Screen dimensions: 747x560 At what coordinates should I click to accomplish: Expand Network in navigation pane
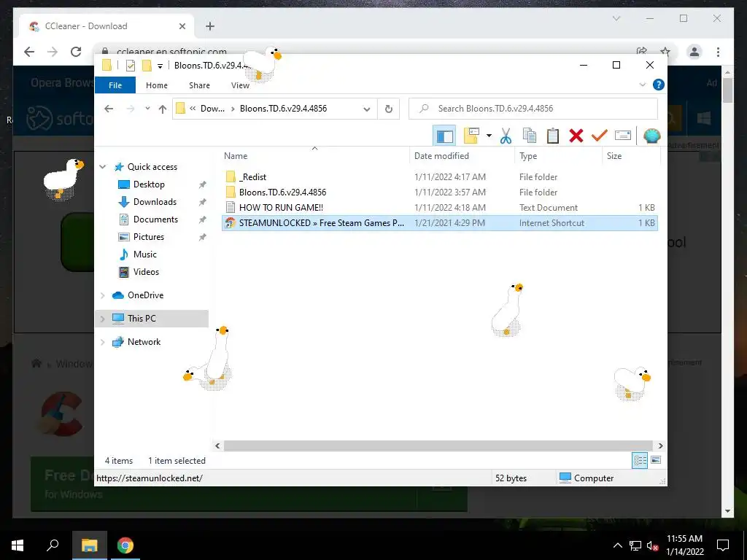point(102,342)
